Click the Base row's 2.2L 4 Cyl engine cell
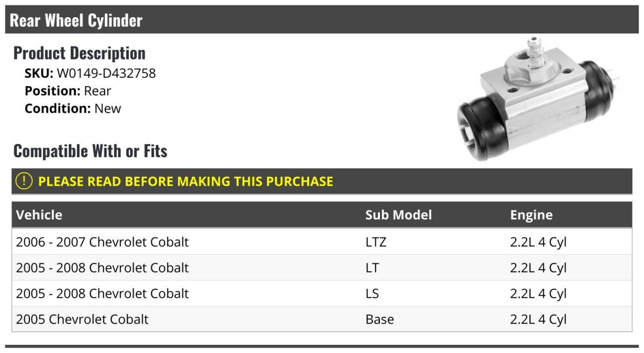Image resolution: width=644 pixels, height=353 pixels. point(538,319)
